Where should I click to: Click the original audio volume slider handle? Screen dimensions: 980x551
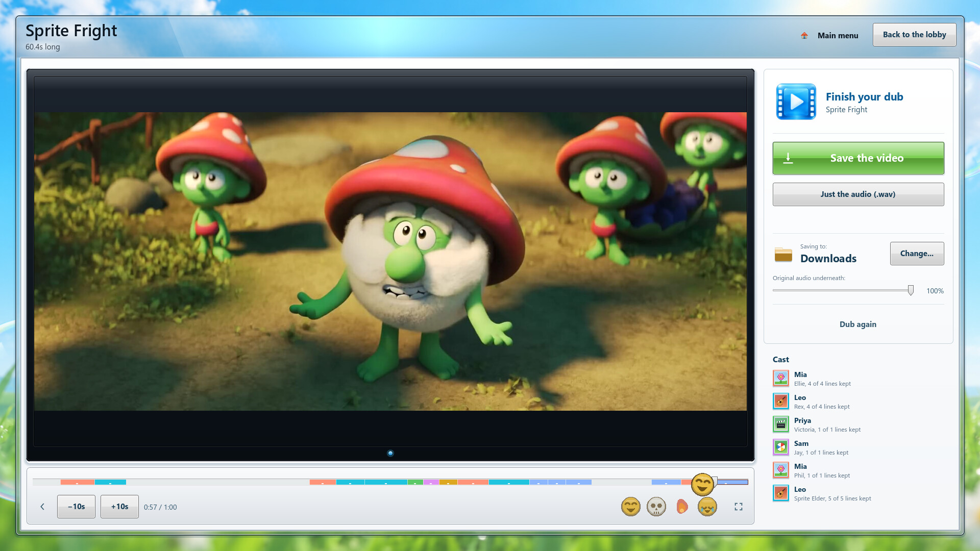coord(911,290)
